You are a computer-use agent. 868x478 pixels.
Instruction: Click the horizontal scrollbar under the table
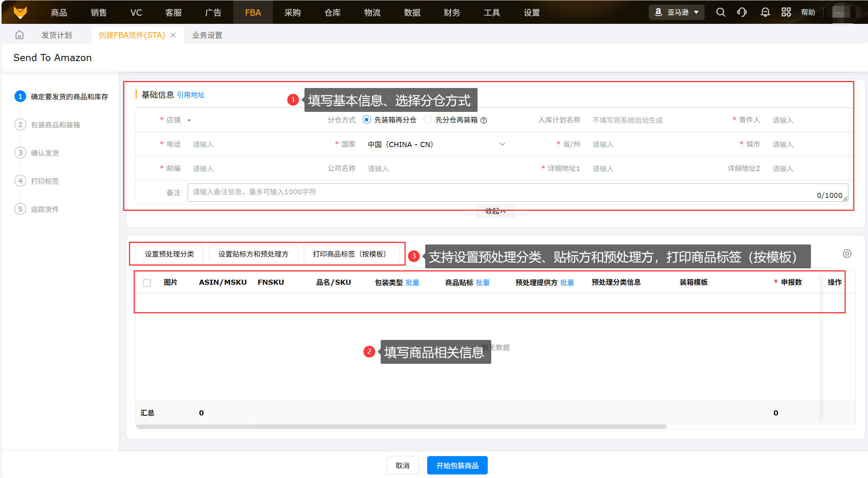401,427
